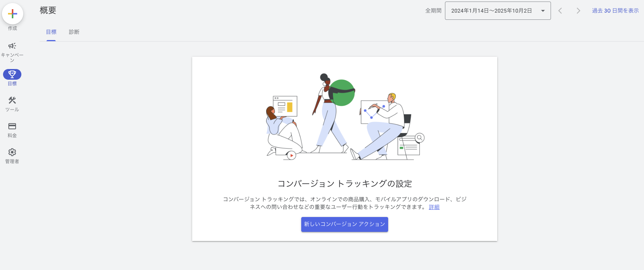Click the multicolor plus 作成 button
This screenshot has width=644, height=270.
click(x=13, y=14)
